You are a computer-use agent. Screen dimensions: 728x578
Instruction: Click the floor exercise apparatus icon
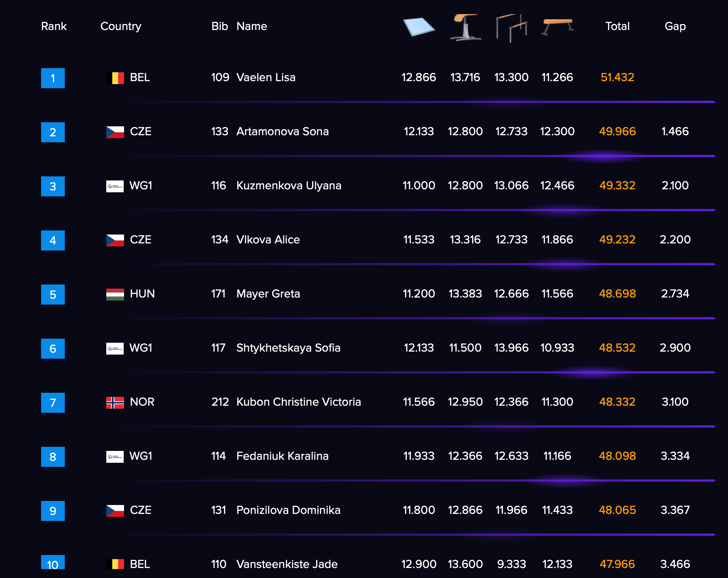coord(419,27)
